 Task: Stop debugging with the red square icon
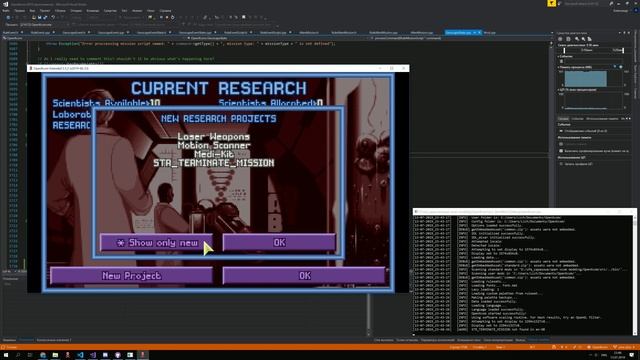(167, 18)
